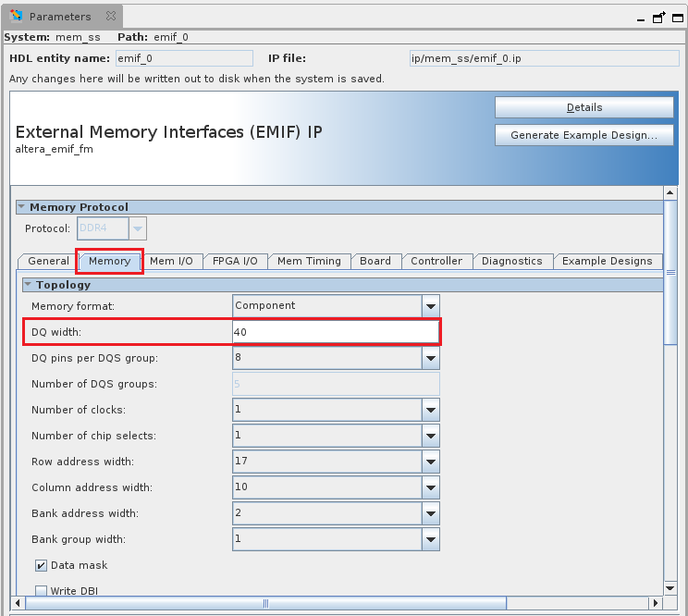Click Generate Example Design button
This screenshot has height=616, width=688.
[584, 135]
